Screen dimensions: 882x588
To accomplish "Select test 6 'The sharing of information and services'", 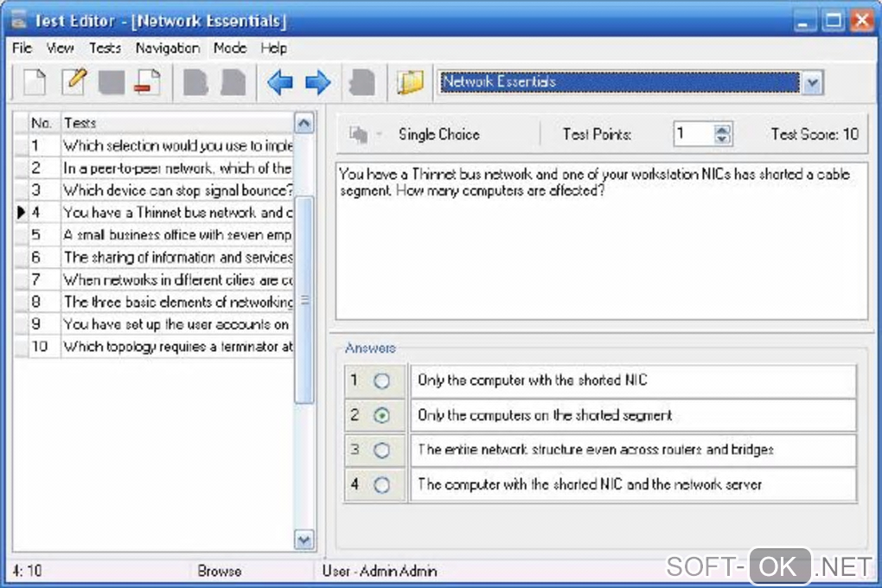I will coord(178,257).
